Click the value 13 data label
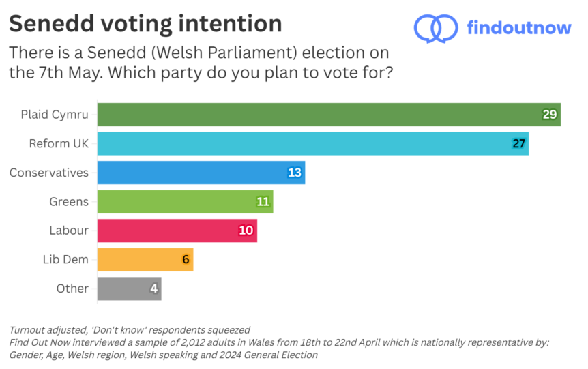This screenshot has width=588, height=369. (x=295, y=173)
